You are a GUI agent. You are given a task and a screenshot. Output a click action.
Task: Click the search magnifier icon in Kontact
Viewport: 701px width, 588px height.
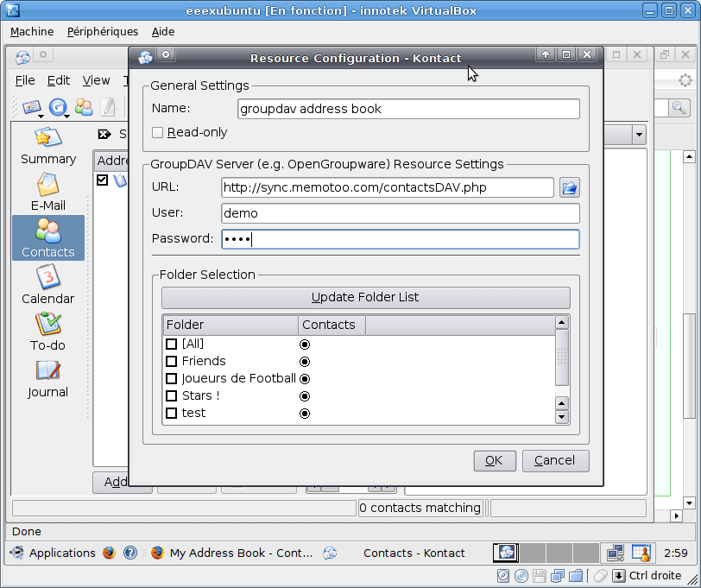click(679, 108)
